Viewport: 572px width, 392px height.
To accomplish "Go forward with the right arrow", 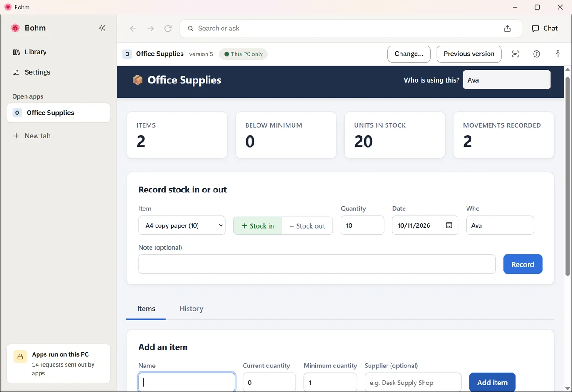I will [x=151, y=29].
